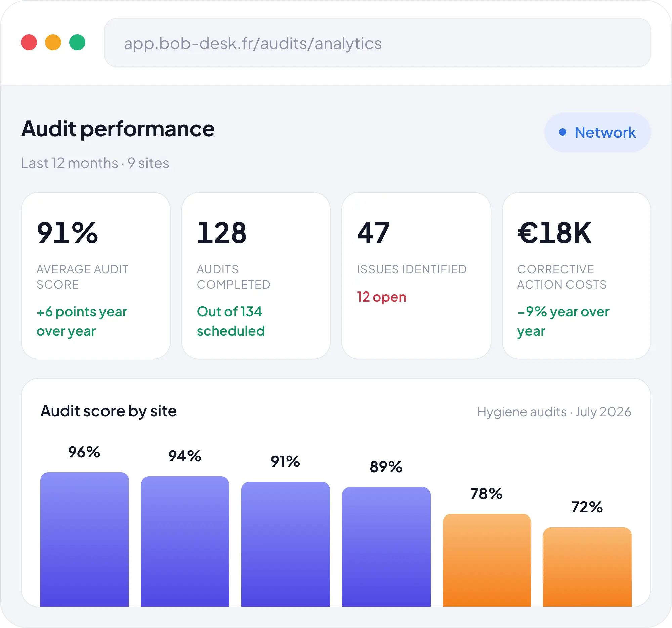Click the 78% label above the orange bar
The height and width of the screenshot is (628, 672).
pyautogui.click(x=487, y=494)
